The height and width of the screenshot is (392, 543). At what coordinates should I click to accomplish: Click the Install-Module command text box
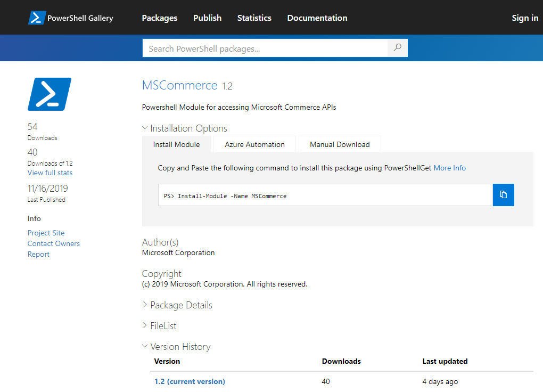(x=325, y=195)
